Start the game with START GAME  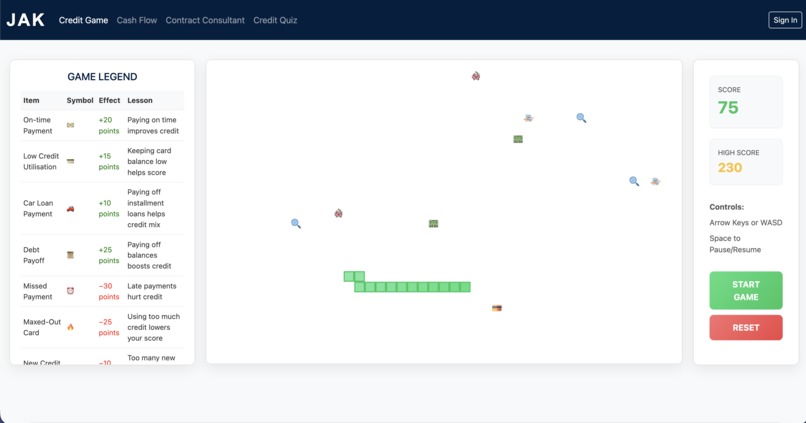click(x=746, y=290)
